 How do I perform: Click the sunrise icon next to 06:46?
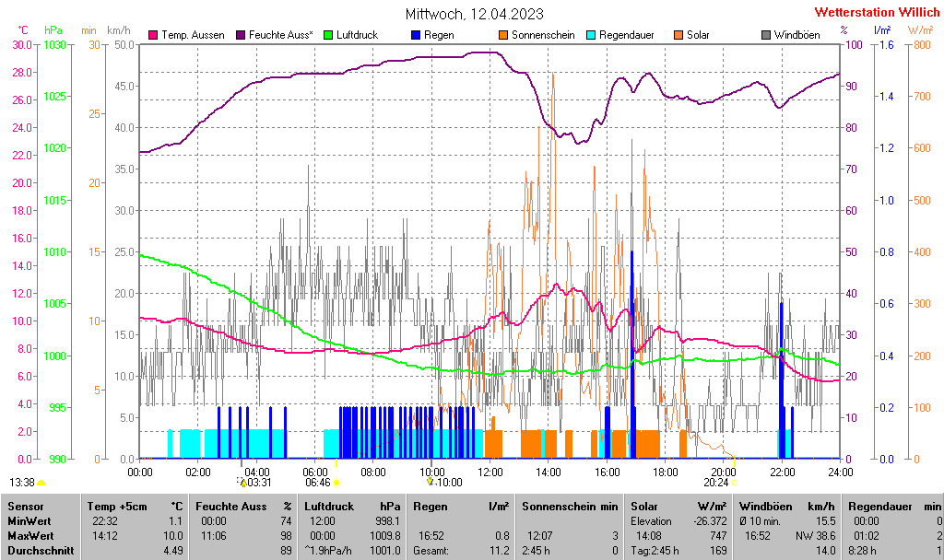click(336, 483)
